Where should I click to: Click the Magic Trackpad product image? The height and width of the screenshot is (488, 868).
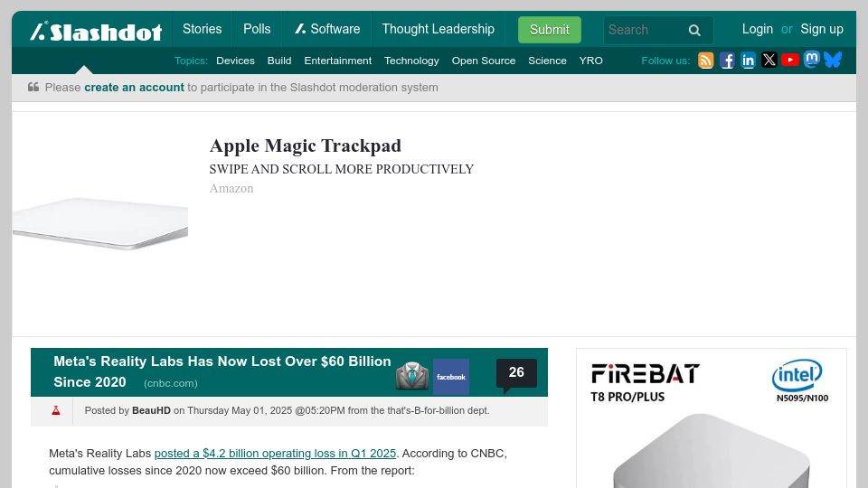[x=100, y=223]
